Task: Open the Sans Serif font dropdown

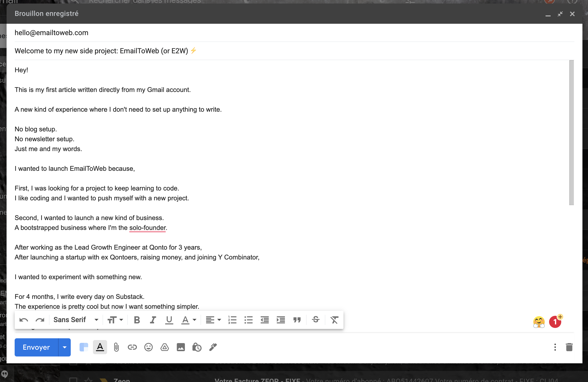Action: pos(76,320)
